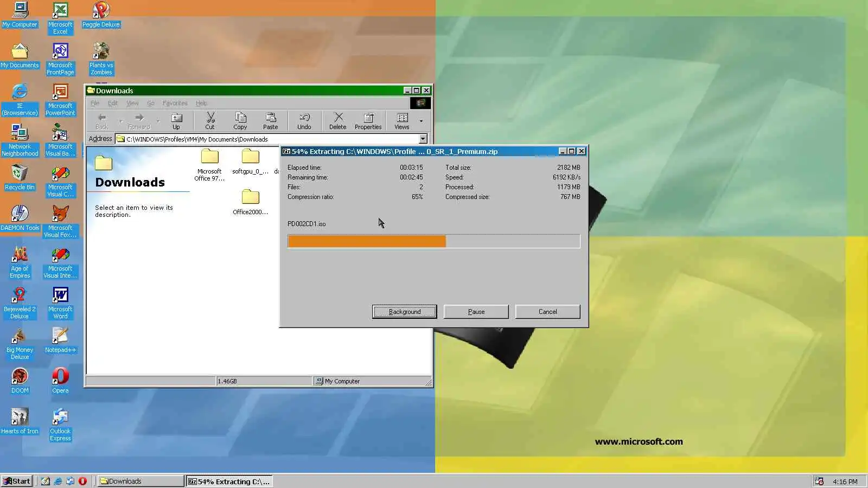Click the 4:16 PM taskbar clock
This screenshot has width=868, height=488.
coord(845,481)
